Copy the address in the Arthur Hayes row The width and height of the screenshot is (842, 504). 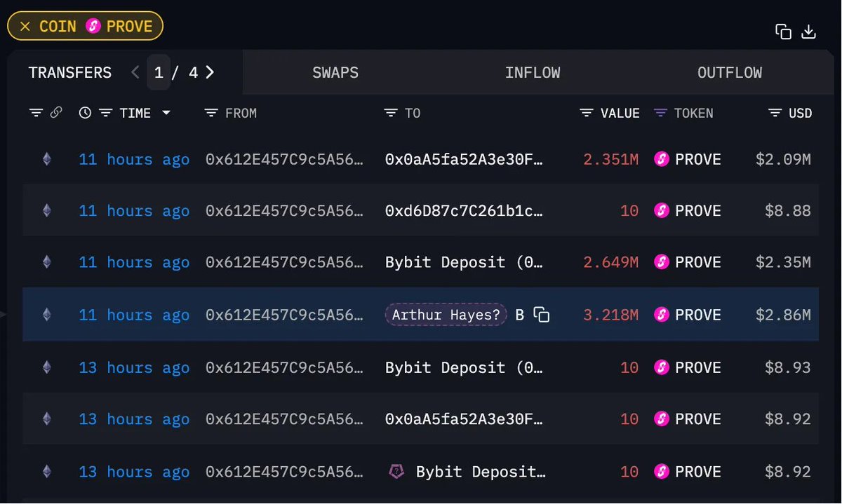541,315
